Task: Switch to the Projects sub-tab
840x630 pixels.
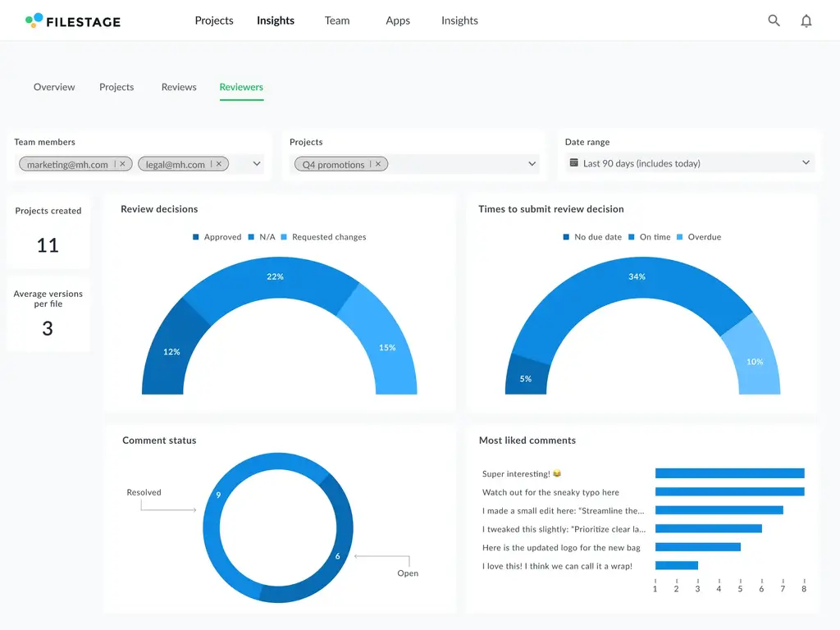Action: (x=116, y=87)
